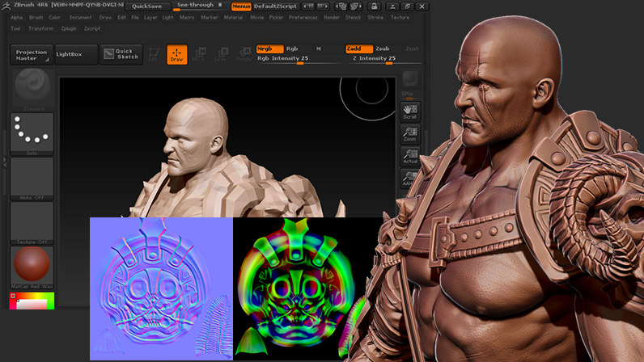Click the Zoom canvas icon
644x362 pixels.
click(410, 134)
